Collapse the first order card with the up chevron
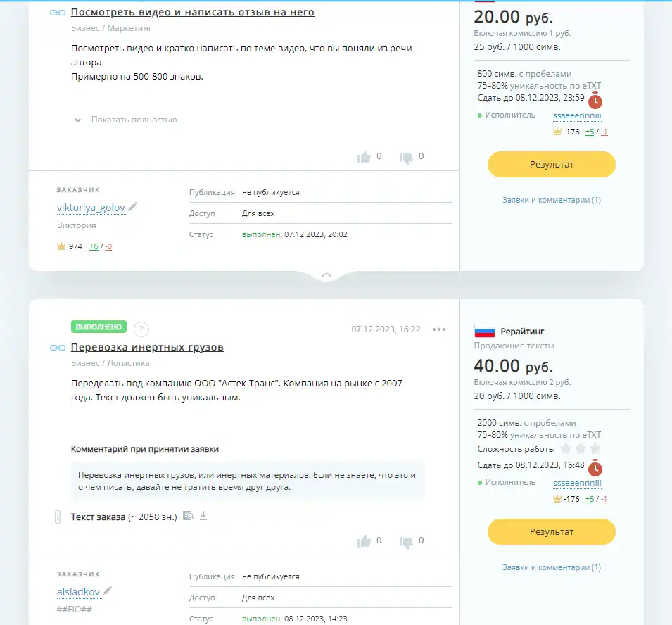 326,274
